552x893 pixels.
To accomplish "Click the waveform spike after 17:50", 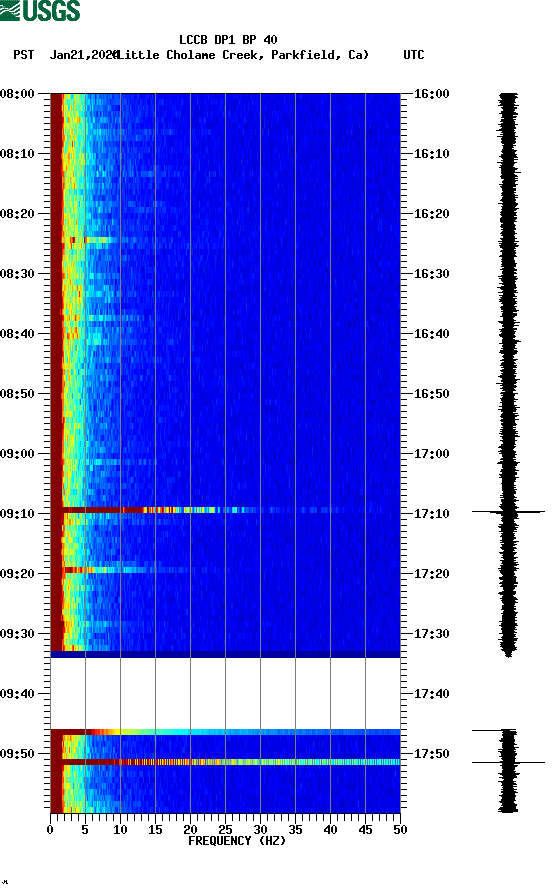I will (508, 762).
